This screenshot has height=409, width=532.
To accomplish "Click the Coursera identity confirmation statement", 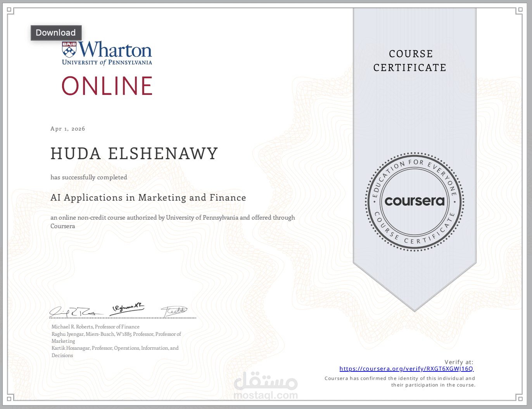I will [400, 382].
